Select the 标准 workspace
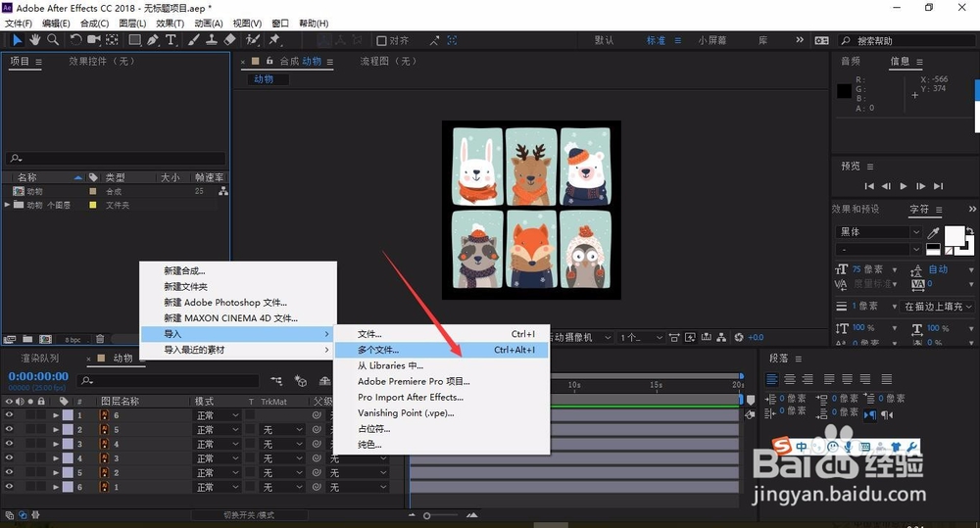 [x=657, y=40]
